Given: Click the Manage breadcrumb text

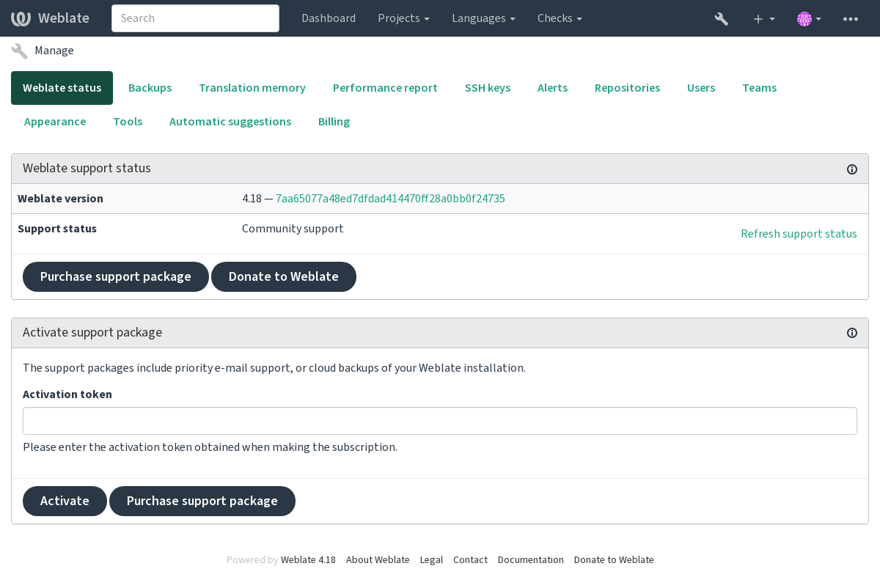Looking at the screenshot, I should pos(54,51).
